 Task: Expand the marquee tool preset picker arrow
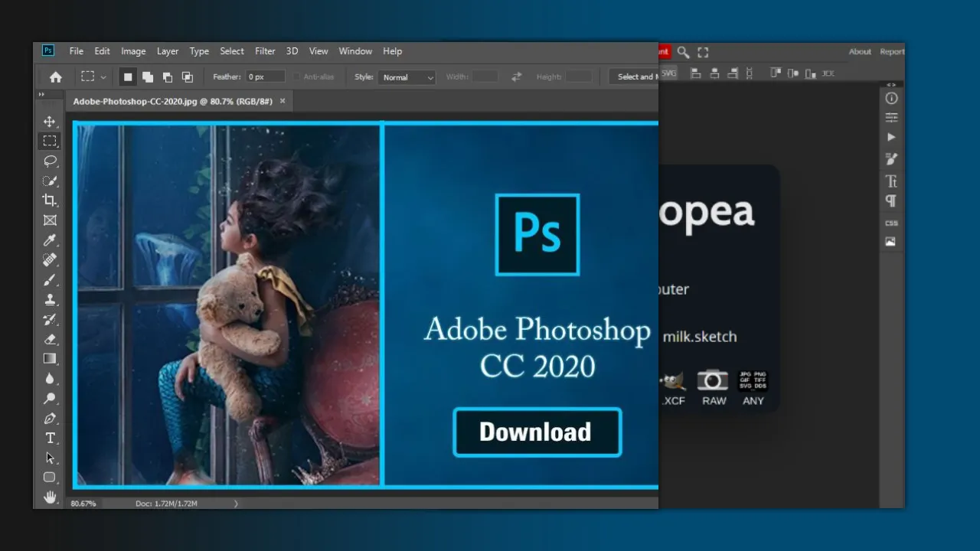[x=103, y=77]
